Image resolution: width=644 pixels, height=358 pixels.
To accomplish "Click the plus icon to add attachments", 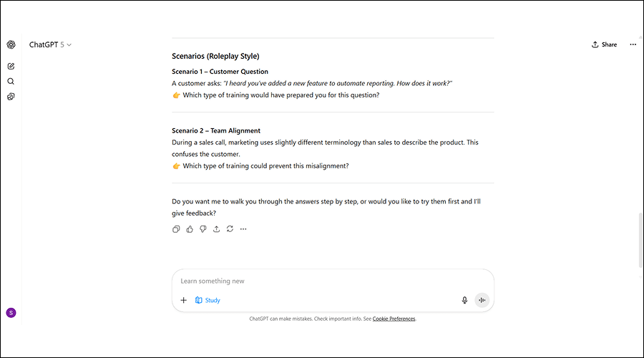I will click(183, 301).
